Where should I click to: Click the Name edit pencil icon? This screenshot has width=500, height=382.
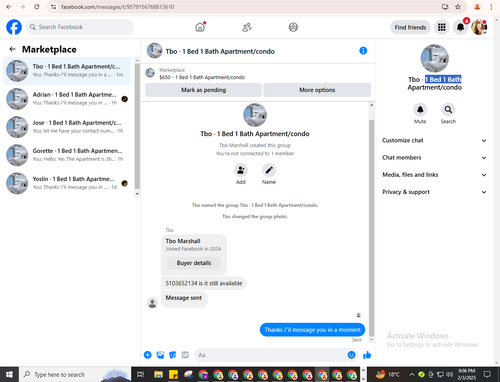pos(269,170)
